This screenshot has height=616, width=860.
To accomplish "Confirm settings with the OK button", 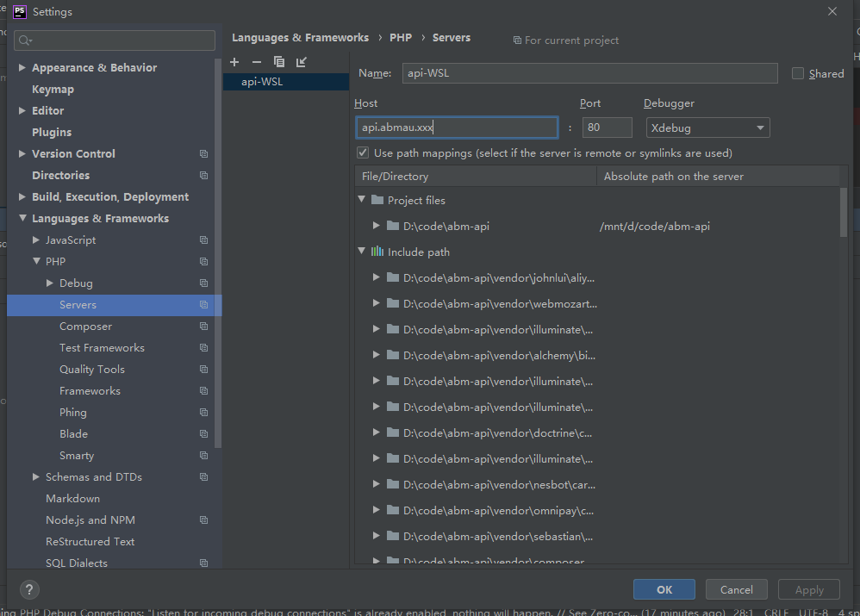I will [x=664, y=589].
